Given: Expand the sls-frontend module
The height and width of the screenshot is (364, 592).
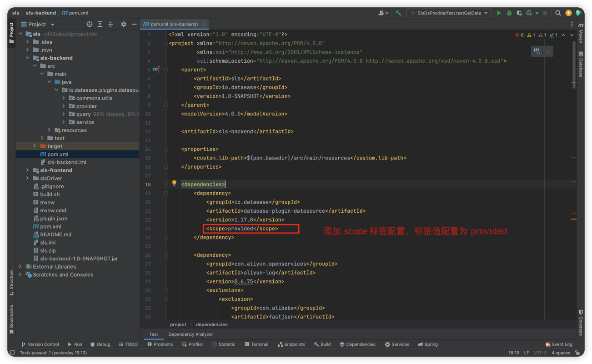Looking at the screenshot, I should pyautogui.click(x=28, y=170).
